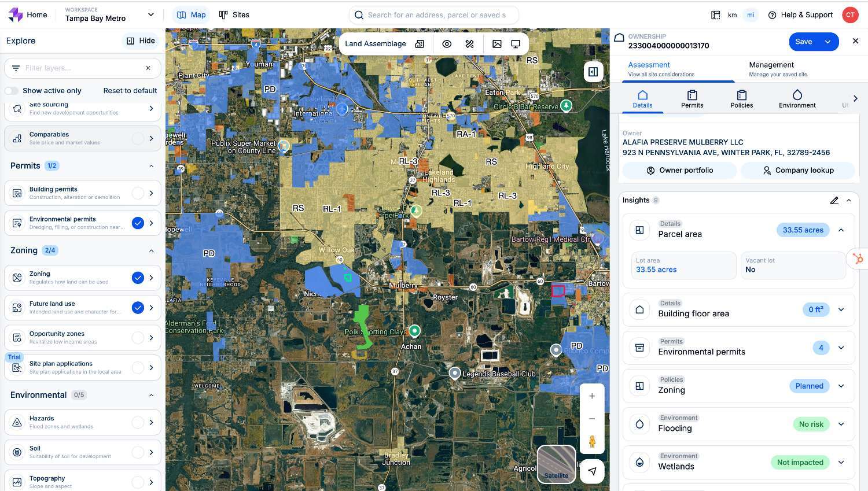Uncheck the Environmental permits layer
This screenshot has width=868, height=491.
(x=138, y=223)
